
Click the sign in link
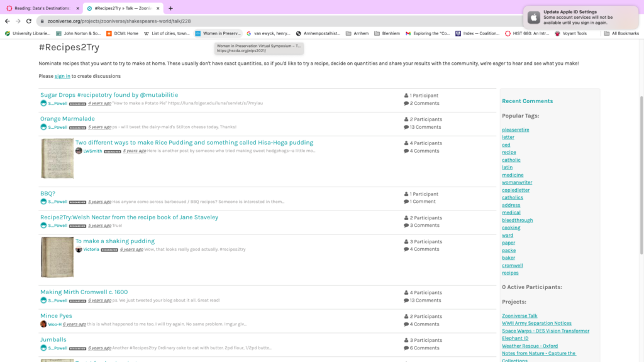click(62, 76)
